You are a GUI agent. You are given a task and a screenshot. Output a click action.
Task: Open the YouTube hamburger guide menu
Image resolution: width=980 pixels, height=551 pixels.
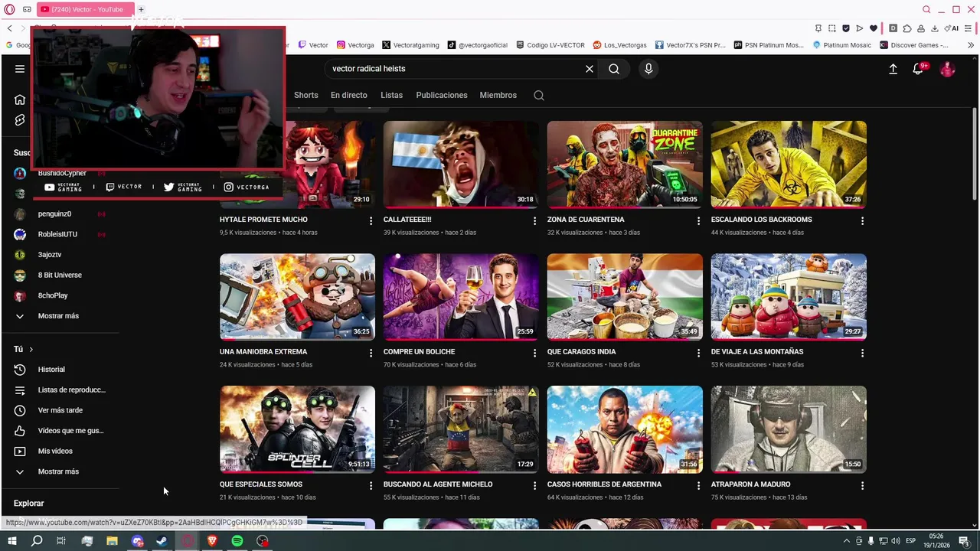click(19, 69)
